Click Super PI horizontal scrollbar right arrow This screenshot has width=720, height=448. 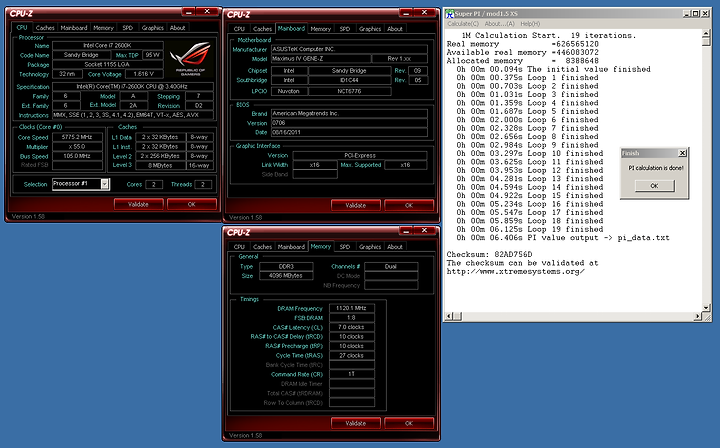click(698, 316)
